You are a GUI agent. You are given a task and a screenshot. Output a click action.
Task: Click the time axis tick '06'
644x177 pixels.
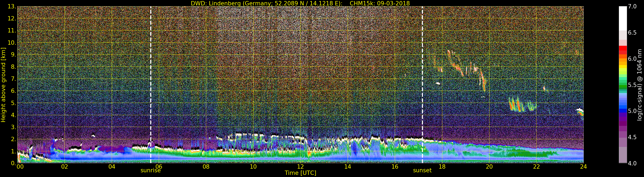pyautogui.click(x=159, y=167)
